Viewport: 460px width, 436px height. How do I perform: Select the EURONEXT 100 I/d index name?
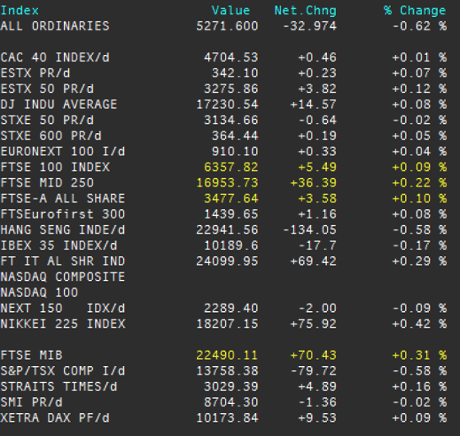click(x=63, y=151)
